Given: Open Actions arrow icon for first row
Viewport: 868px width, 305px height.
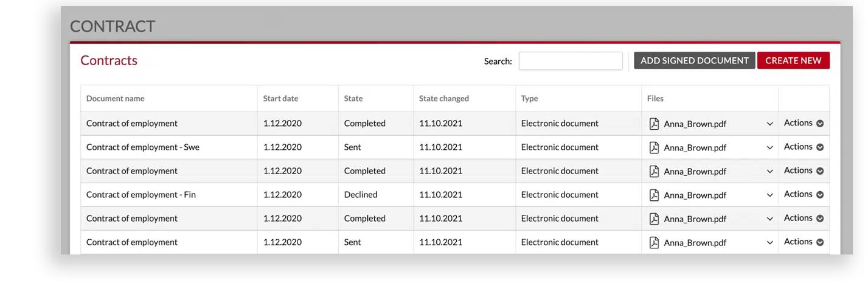Looking at the screenshot, I should click(820, 124).
